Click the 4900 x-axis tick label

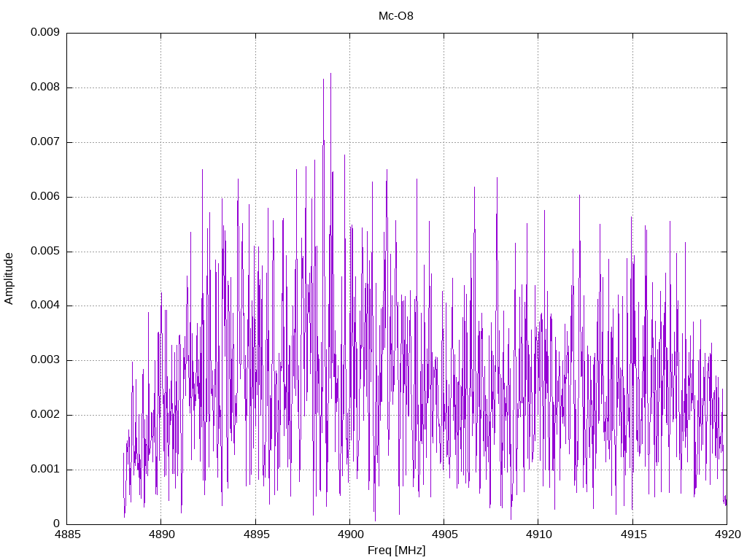click(350, 534)
